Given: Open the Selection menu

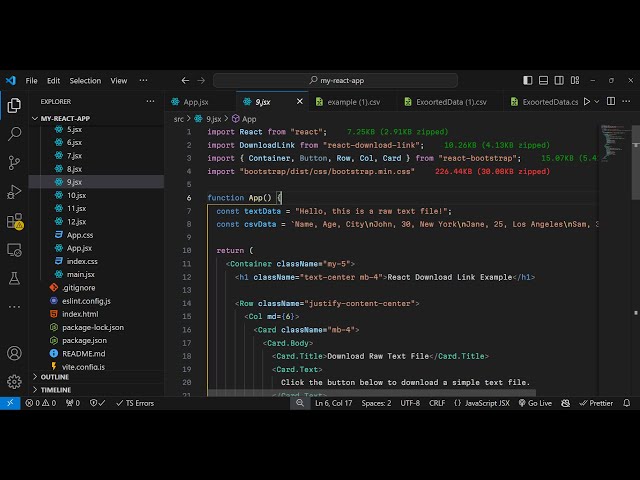Looking at the screenshot, I should [85, 80].
